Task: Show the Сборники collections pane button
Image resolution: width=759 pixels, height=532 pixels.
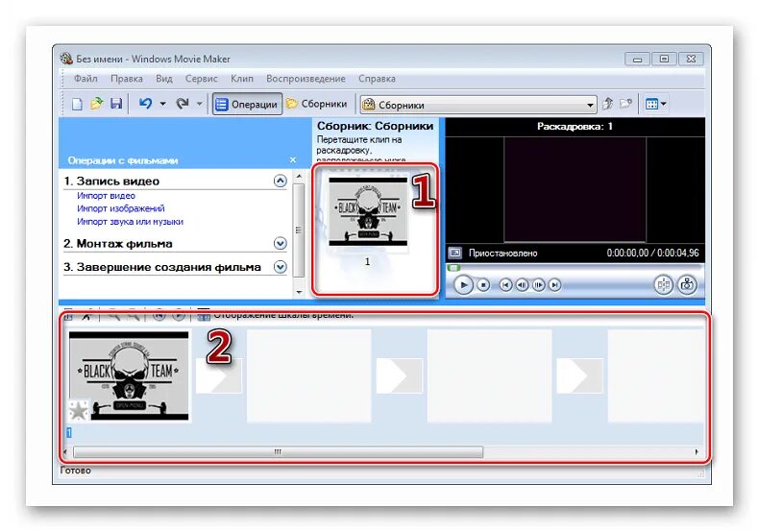Action: pyautogui.click(x=317, y=104)
